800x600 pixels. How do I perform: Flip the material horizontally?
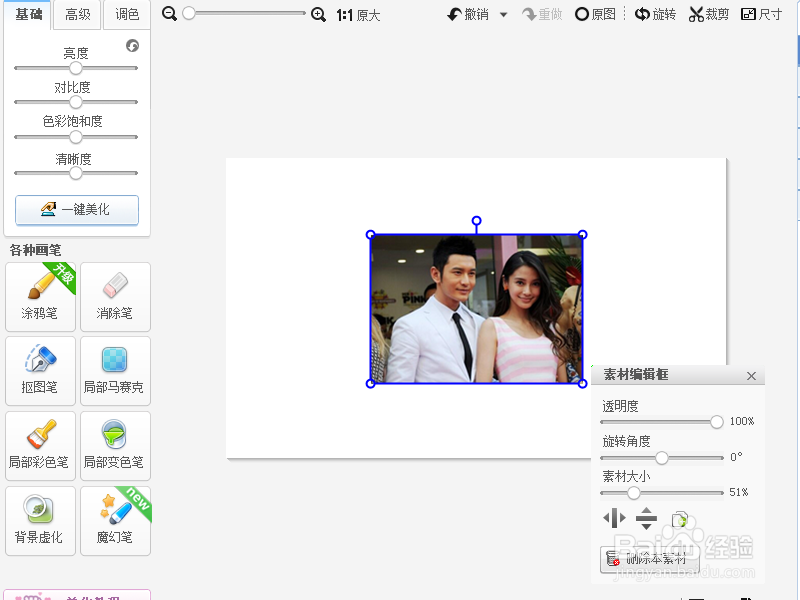point(614,518)
